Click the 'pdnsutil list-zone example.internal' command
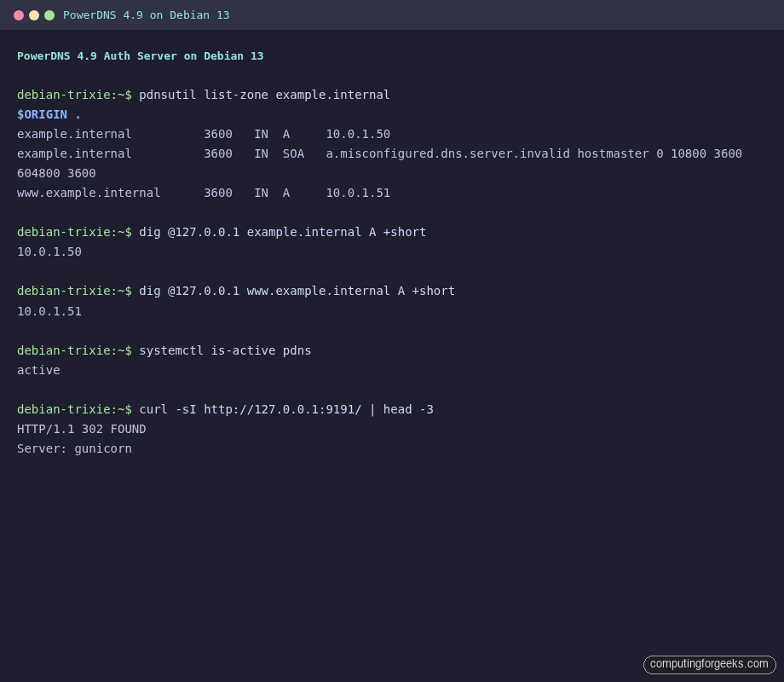784x682 pixels. coord(264,95)
